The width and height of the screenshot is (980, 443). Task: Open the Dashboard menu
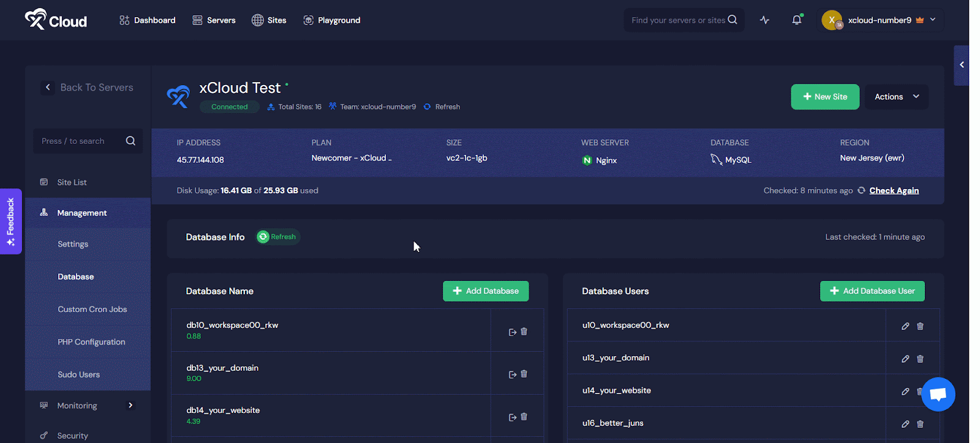pos(148,20)
